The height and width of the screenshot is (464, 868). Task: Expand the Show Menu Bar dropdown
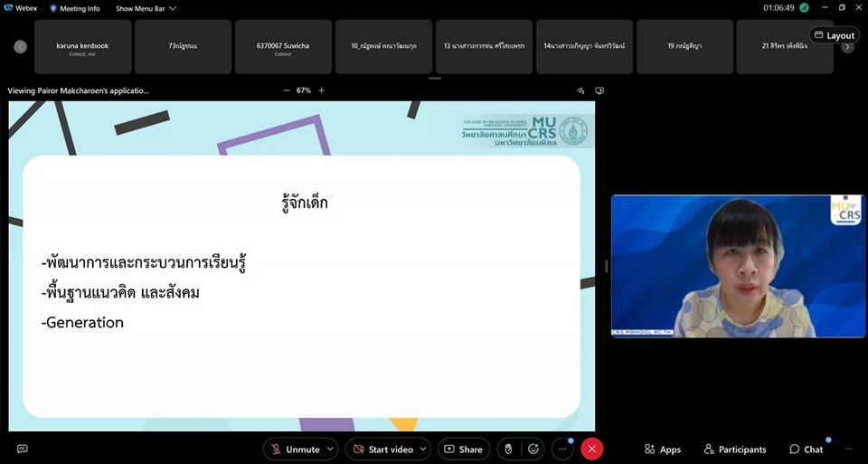146,8
